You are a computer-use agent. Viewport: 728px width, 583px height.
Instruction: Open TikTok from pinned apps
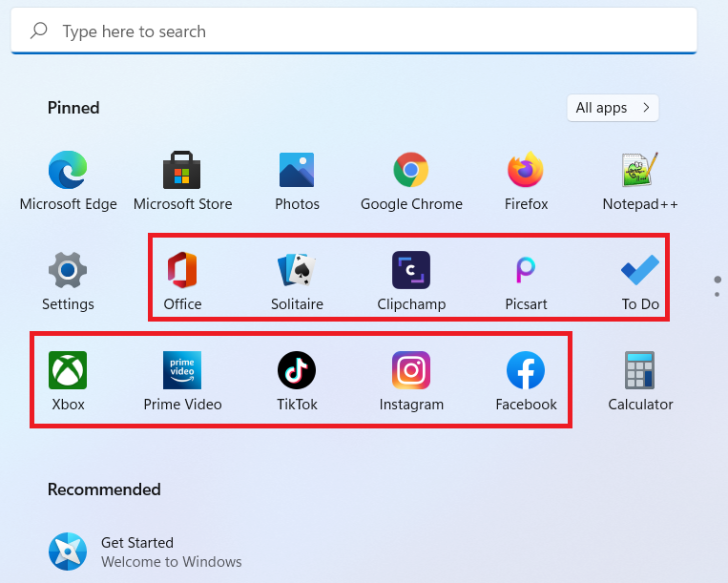(297, 381)
